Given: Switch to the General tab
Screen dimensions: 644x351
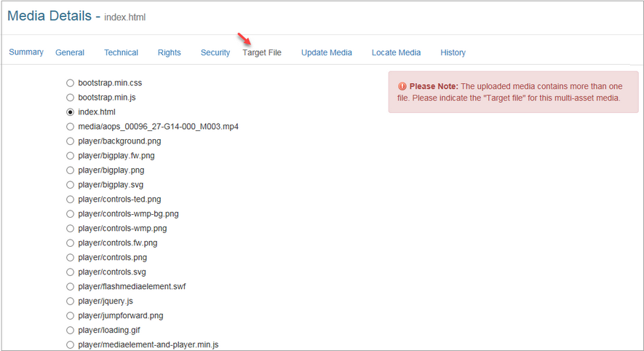Looking at the screenshot, I should click(70, 52).
